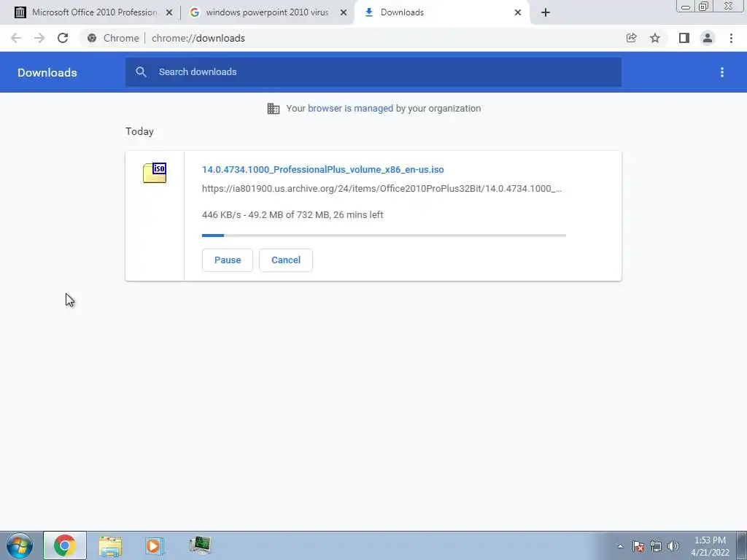Close the Downloads tab

point(518,13)
